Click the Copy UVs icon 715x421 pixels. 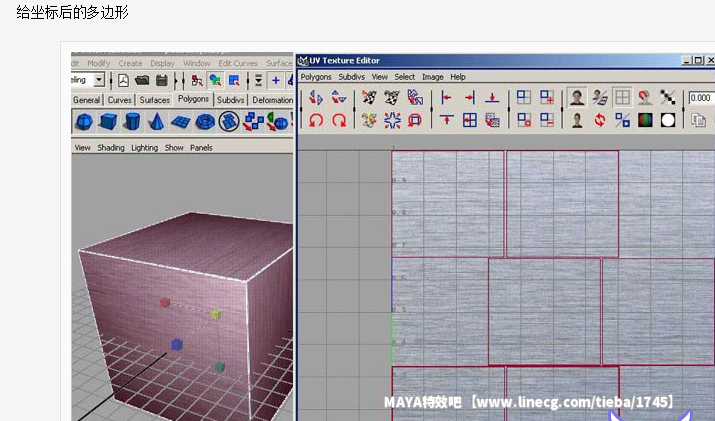698,120
